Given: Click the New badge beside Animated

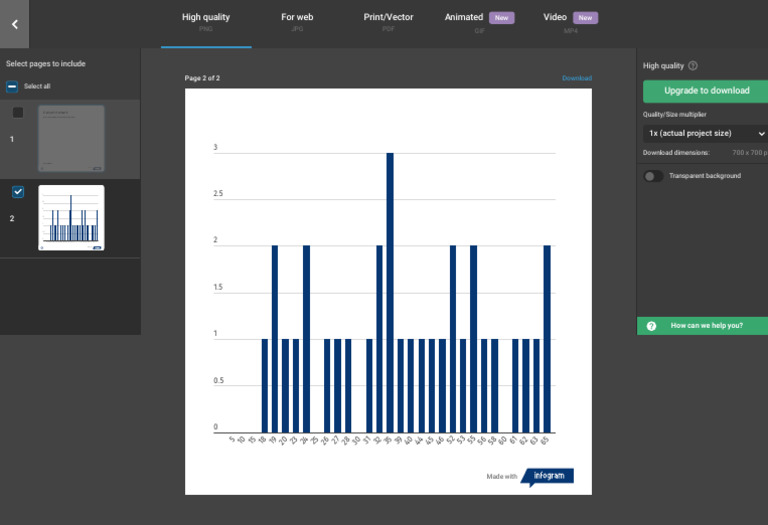Looking at the screenshot, I should (x=502, y=18).
